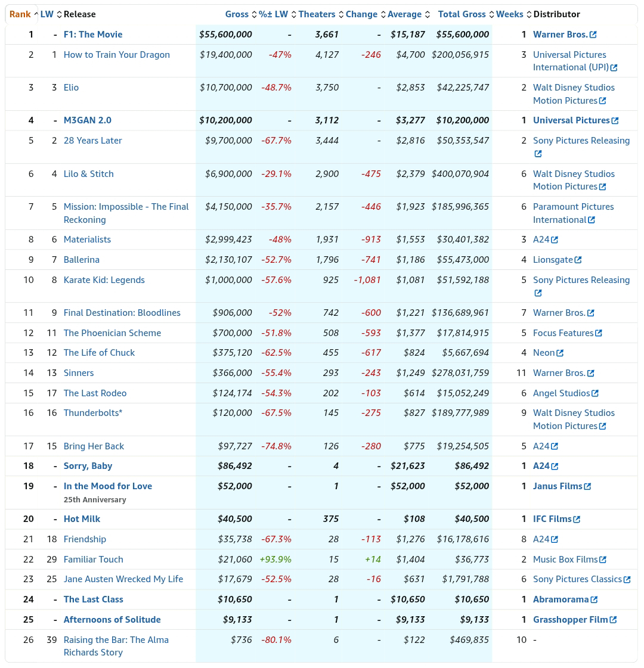Open external link icon for Warner Bros. in Final Destination row
Viewport: 644px width, 668px height.
coord(591,313)
